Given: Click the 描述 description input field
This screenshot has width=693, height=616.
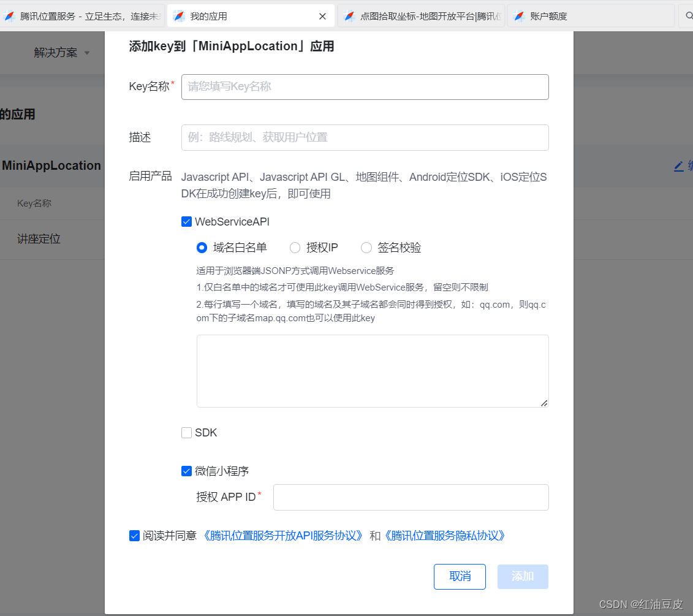Looking at the screenshot, I should coord(365,137).
